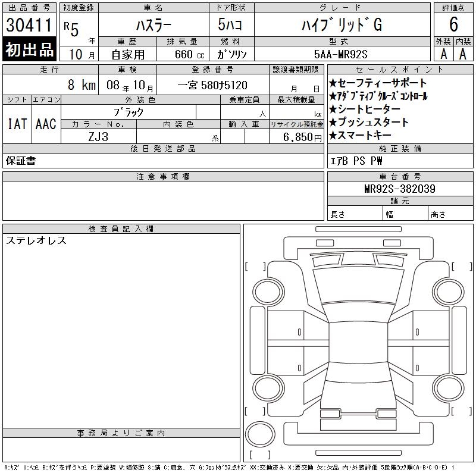Click exterior color ブラック
This screenshot has height=476, width=476.
pos(129,112)
